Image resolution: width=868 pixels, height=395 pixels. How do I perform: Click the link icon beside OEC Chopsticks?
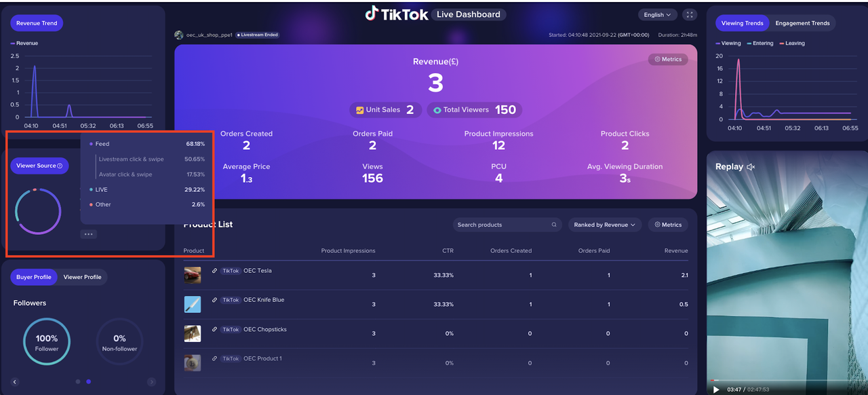[214, 329]
